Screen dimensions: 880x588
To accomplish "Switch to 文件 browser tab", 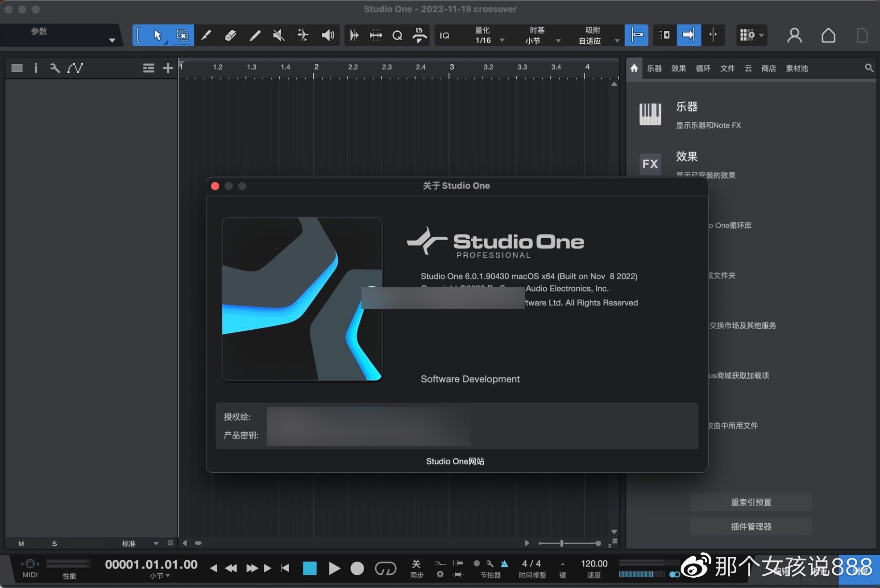I will (727, 68).
